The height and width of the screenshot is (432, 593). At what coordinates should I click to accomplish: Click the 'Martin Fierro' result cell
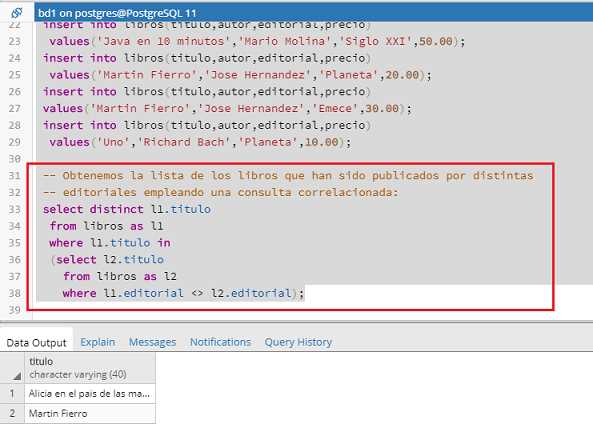pos(90,413)
